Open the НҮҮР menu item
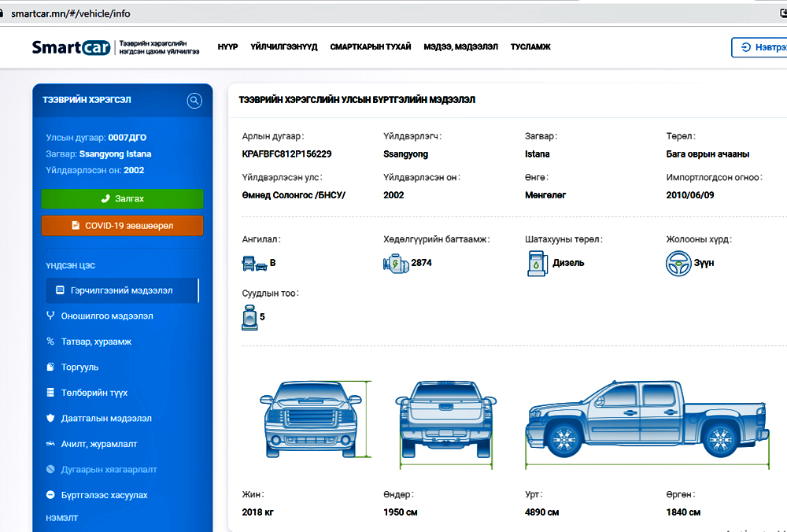Screen dimensions: 787x532 pos(227,47)
